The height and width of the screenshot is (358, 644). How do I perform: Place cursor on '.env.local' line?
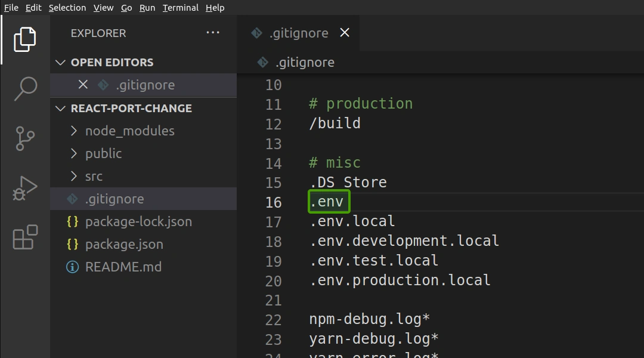pyautogui.click(x=352, y=221)
